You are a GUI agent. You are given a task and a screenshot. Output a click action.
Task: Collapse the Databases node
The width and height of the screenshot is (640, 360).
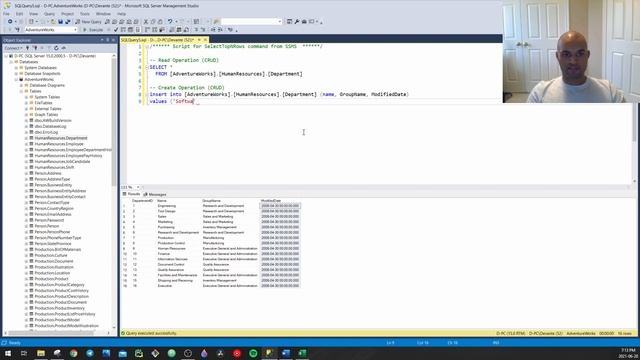tap(11, 62)
